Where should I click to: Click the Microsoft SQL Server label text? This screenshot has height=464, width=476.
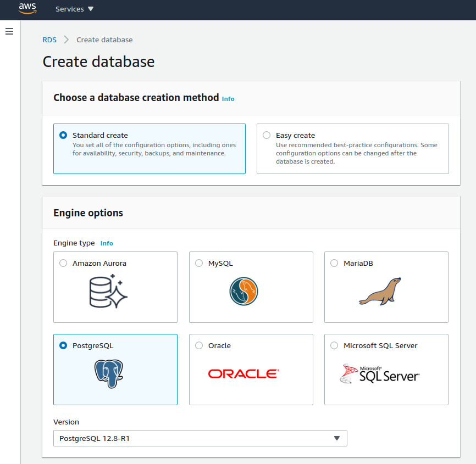[x=380, y=345]
